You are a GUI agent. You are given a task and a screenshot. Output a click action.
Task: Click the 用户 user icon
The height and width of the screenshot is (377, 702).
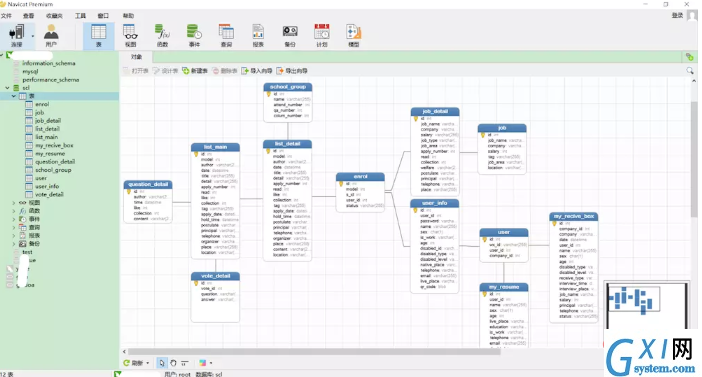[x=51, y=36]
